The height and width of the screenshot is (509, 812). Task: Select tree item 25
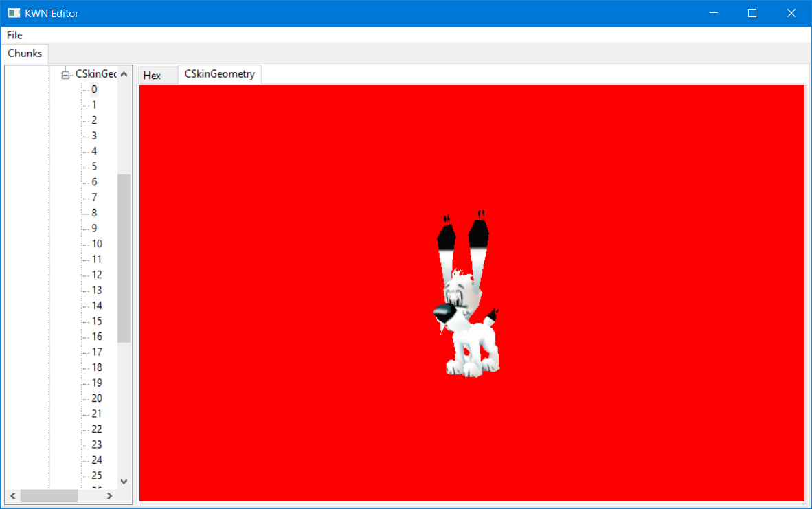tap(97, 476)
